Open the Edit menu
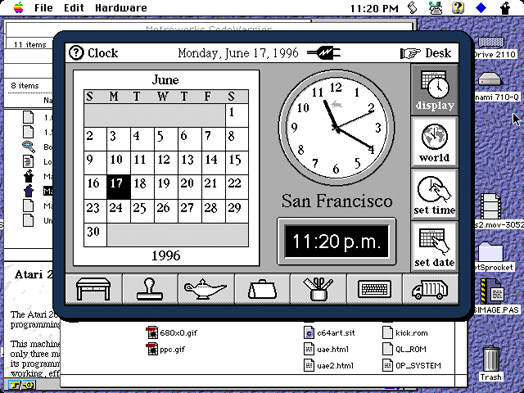This screenshot has height=393, width=524. [74, 8]
